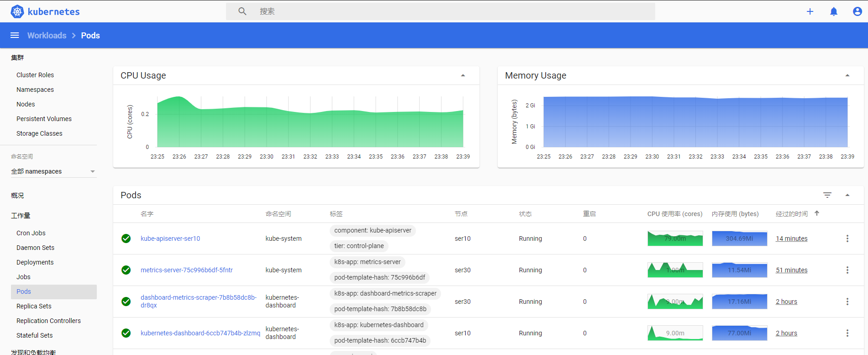Click CPU sparkline showing 79.00m
868x355 pixels.
[675, 238]
